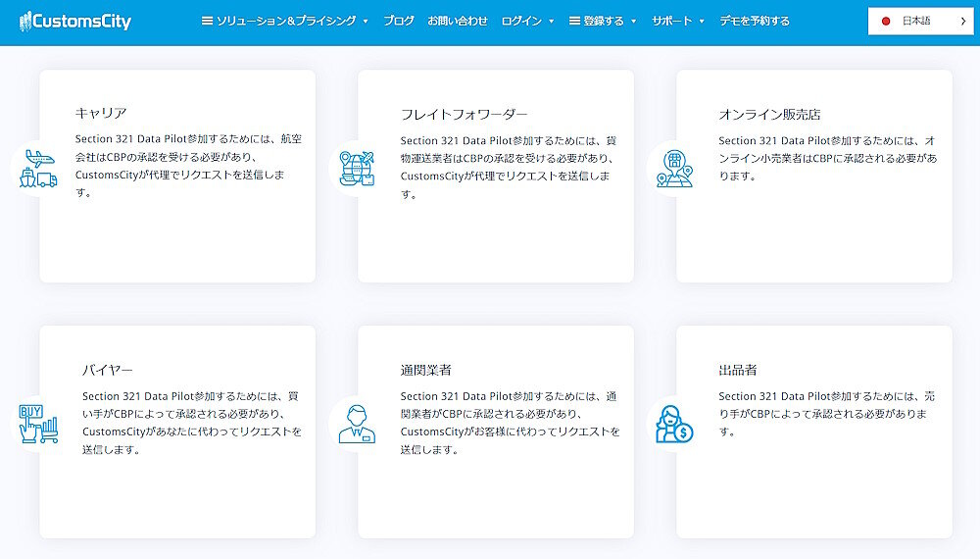Click the online store map icon
This screenshot has width=980, height=559.
coord(674,169)
